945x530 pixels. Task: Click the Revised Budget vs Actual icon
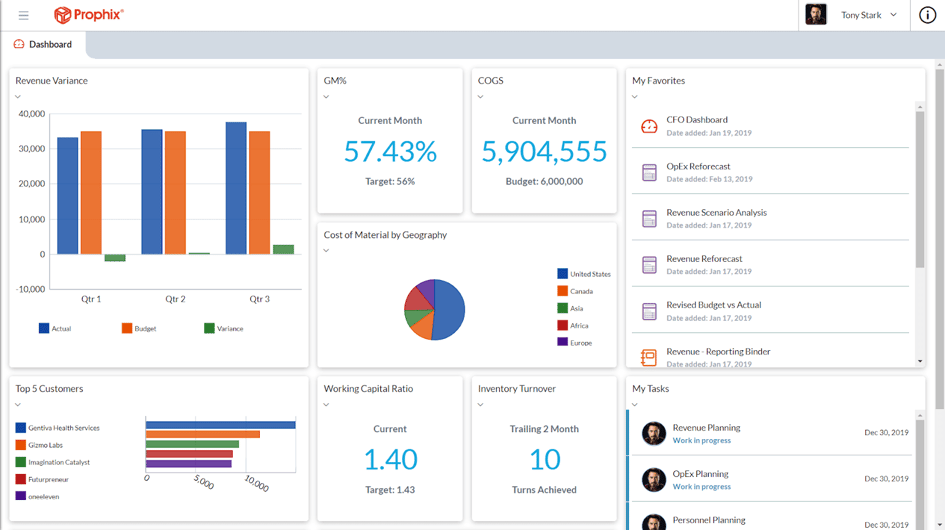649,311
